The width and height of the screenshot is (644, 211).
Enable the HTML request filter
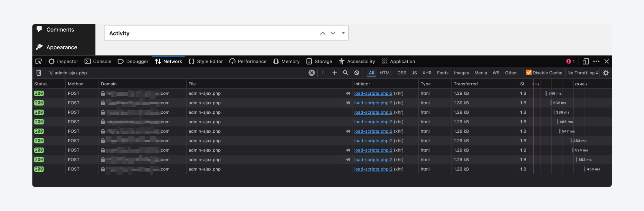[385, 73]
